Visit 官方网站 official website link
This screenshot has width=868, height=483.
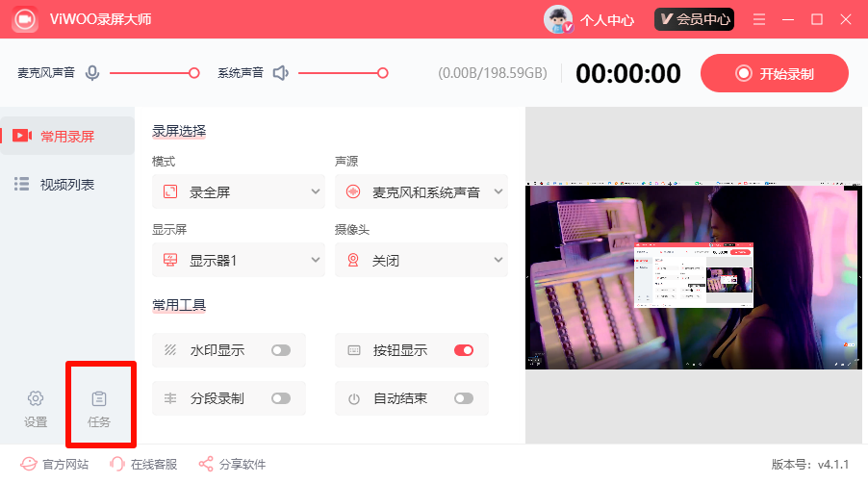coord(65,464)
